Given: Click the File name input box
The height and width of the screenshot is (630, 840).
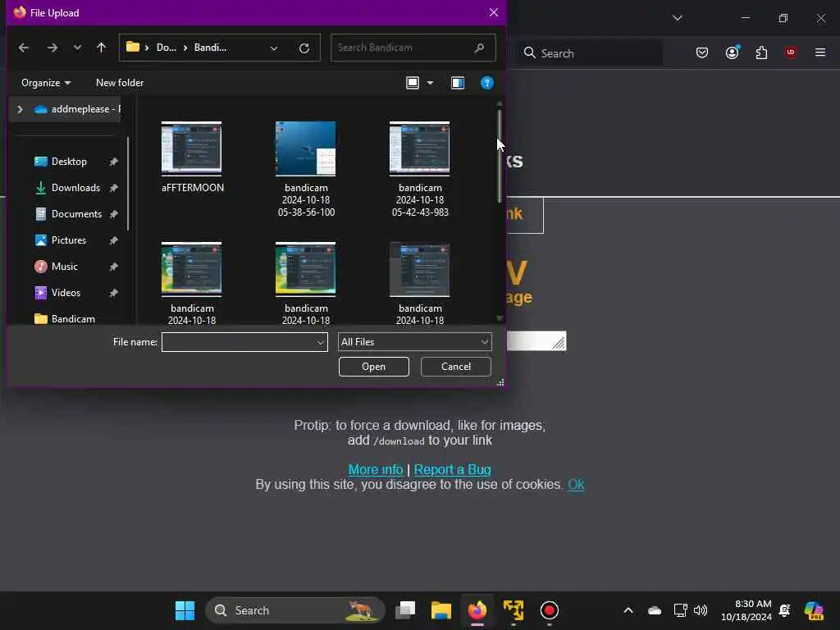Looking at the screenshot, I should pyautogui.click(x=239, y=342).
